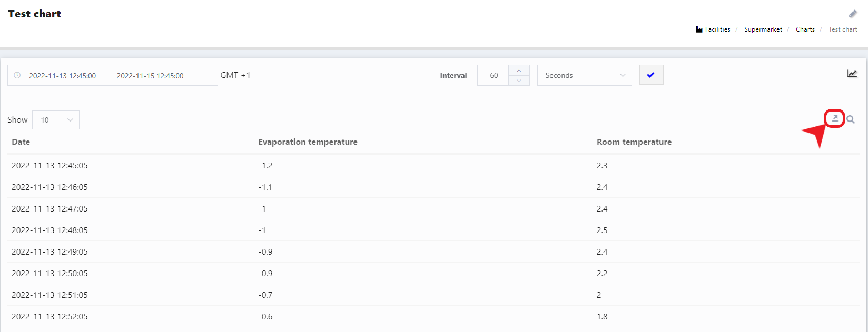
Task: Open the Show rows dropdown
Action: pyautogui.click(x=56, y=120)
